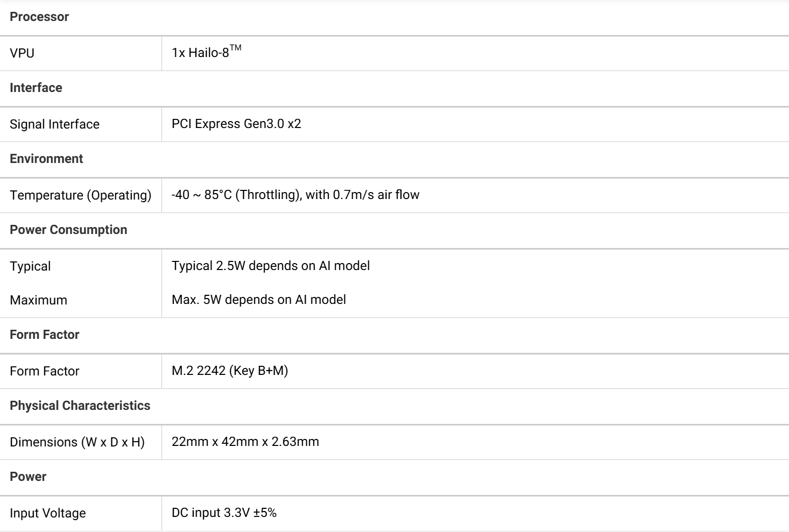The height and width of the screenshot is (532, 789).
Task: Select the Typical power row label
Action: (x=30, y=266)
